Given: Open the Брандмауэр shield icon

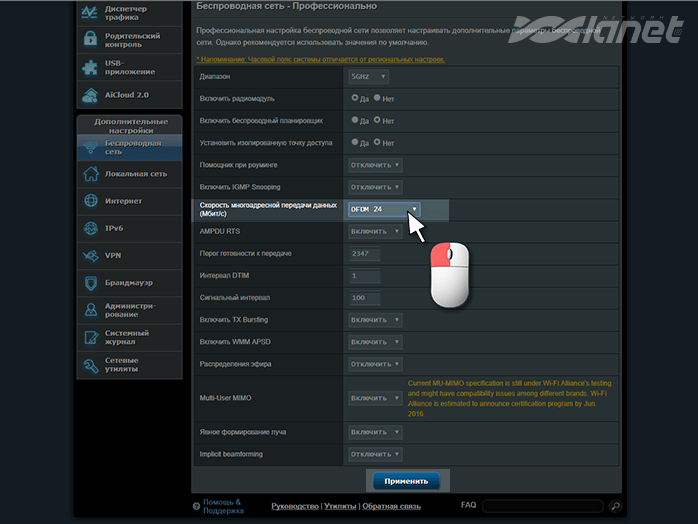Looking at the screenshot, I should [x=90, y=283].
